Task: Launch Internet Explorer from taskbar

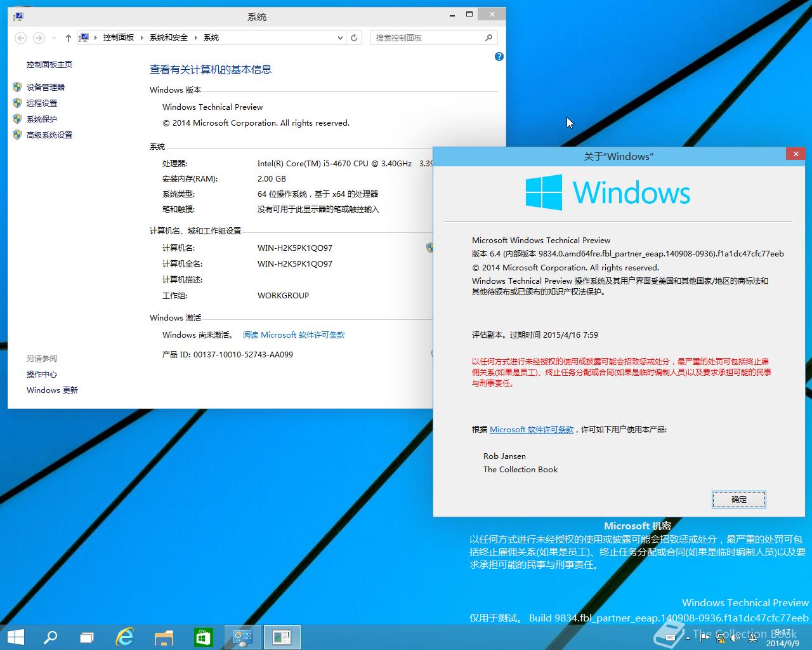Action: click(125, 637)
